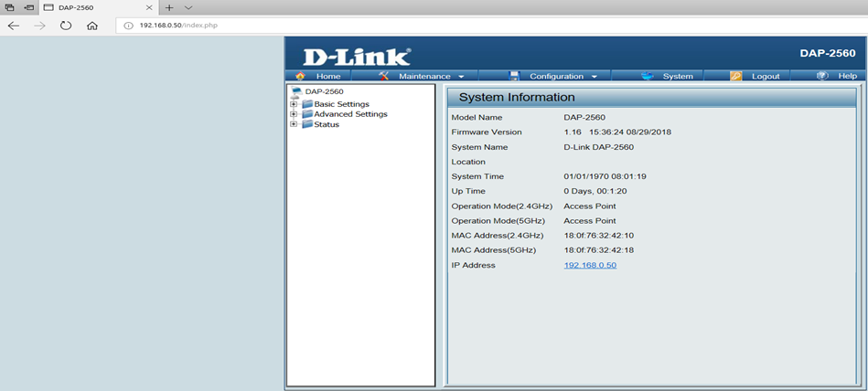868x391 pixels.
Task: Click the Operation Mode(5GHz) label
Action: click(x=498, y=221)
